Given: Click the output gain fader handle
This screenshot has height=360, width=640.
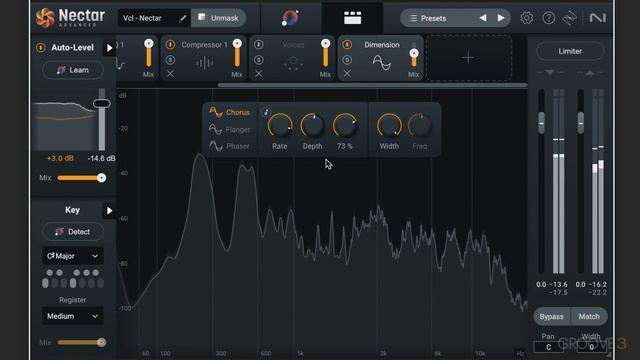Looking at the screenshot, I should click(580, 122).
